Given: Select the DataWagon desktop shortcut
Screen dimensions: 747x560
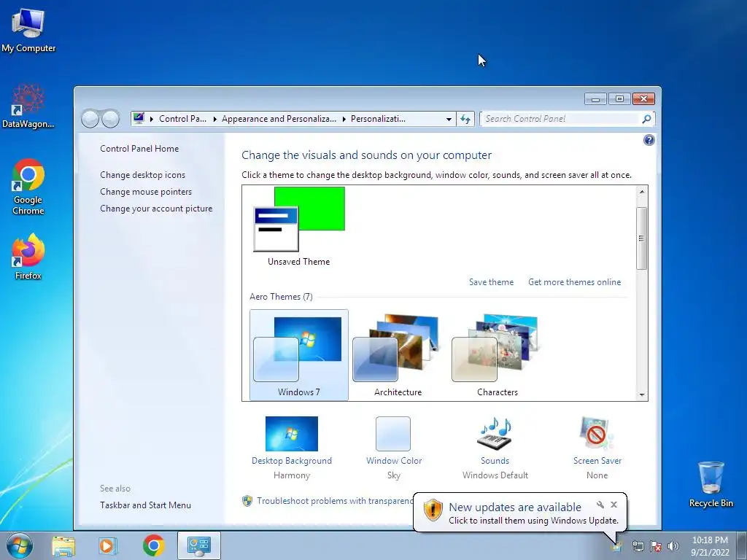Looking at the screenshot, I should tap(28, 106).
